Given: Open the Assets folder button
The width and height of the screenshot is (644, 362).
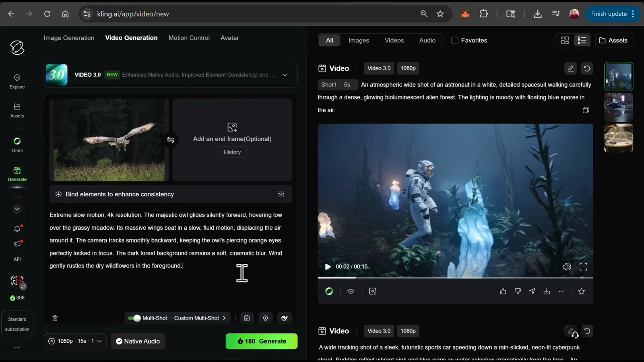Looking at the screenshot, I should [x=613, y=40].
